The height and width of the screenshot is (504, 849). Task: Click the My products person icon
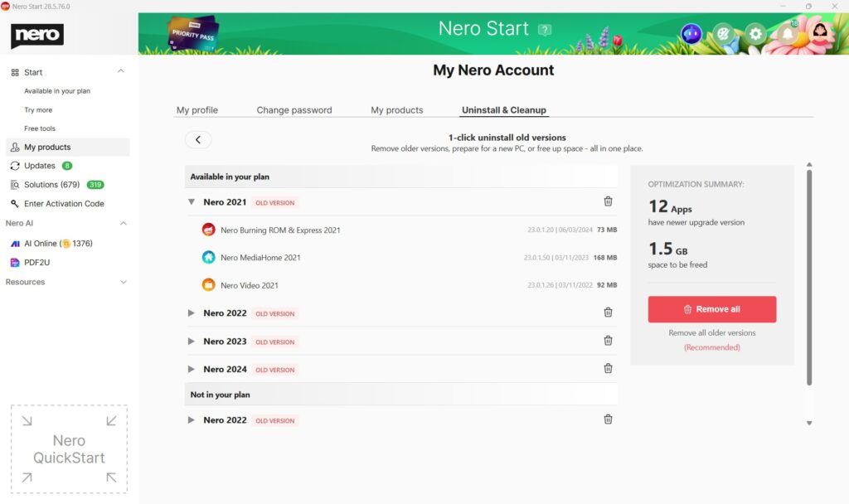click(x=15, y=148)
